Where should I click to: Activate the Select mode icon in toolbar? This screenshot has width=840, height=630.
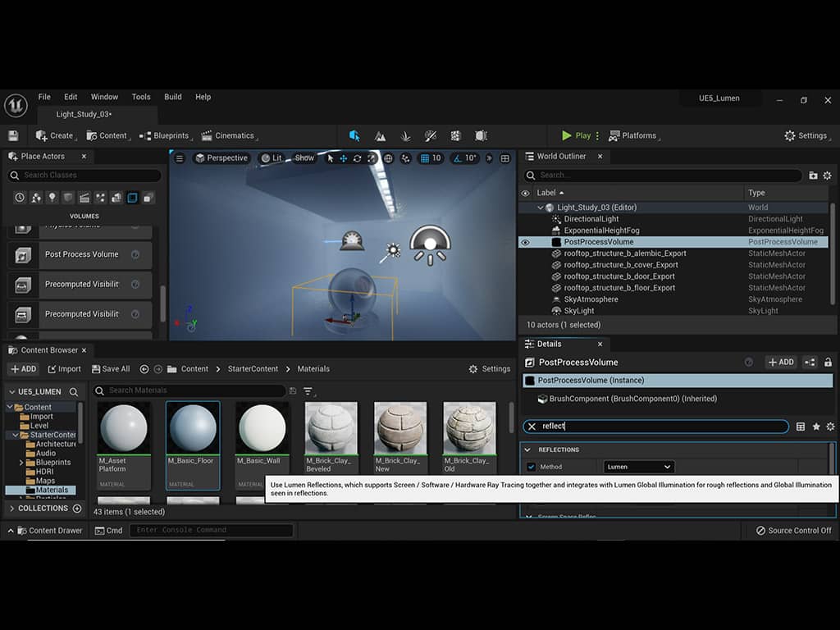pos(354,135)
